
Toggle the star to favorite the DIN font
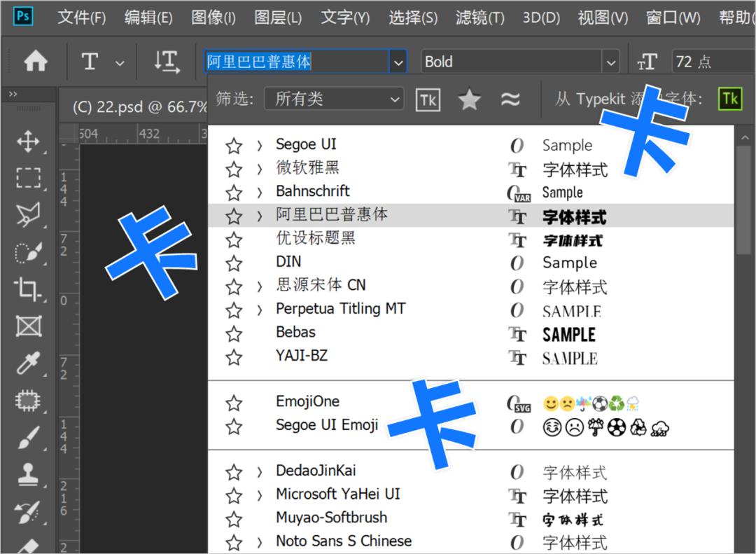(234, 262)
